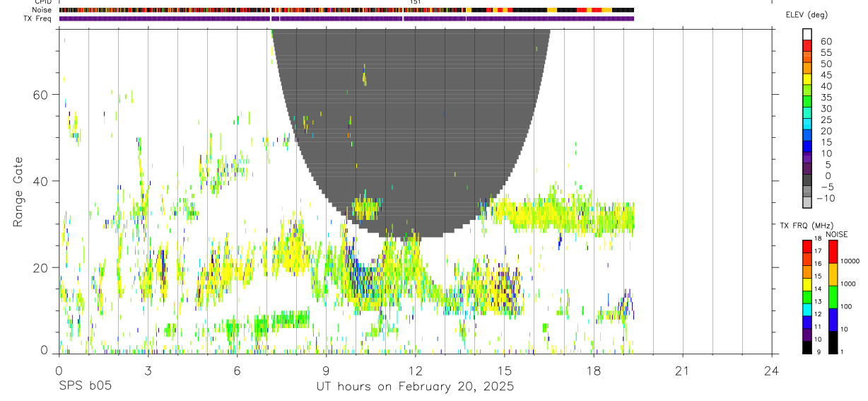Click ELEV legend value '55'

coord(826,53)
